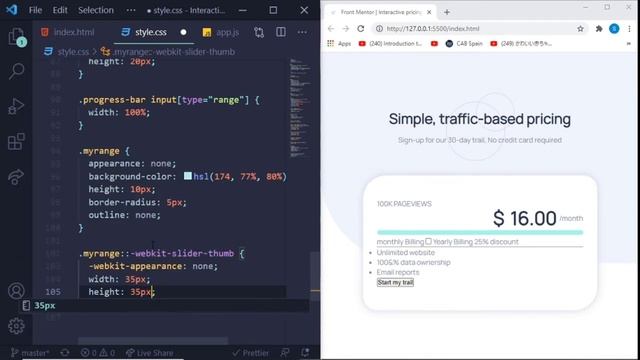This screenshot has height=360, width=640.
Task: Open the Extensions view
Action: [x=16, y=142]
